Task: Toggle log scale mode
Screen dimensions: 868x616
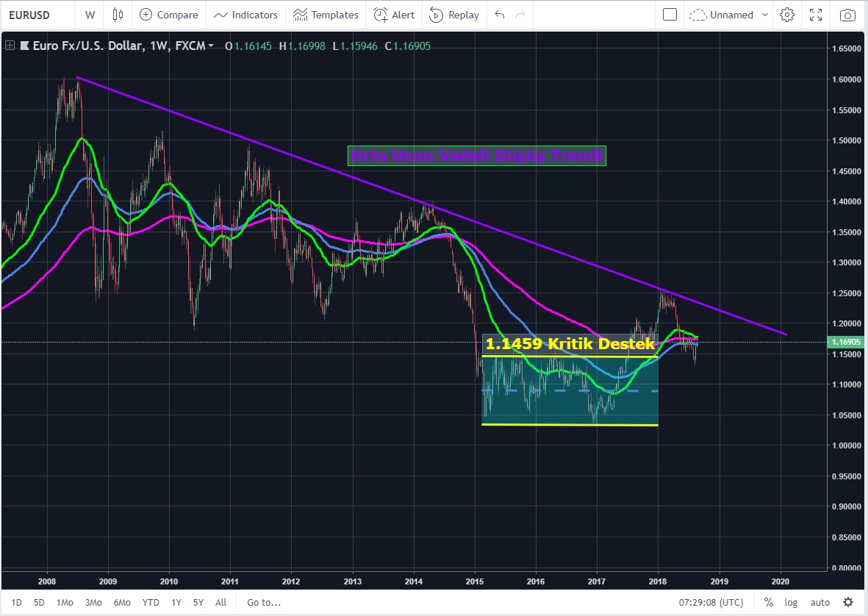Action: pos(791,602)
